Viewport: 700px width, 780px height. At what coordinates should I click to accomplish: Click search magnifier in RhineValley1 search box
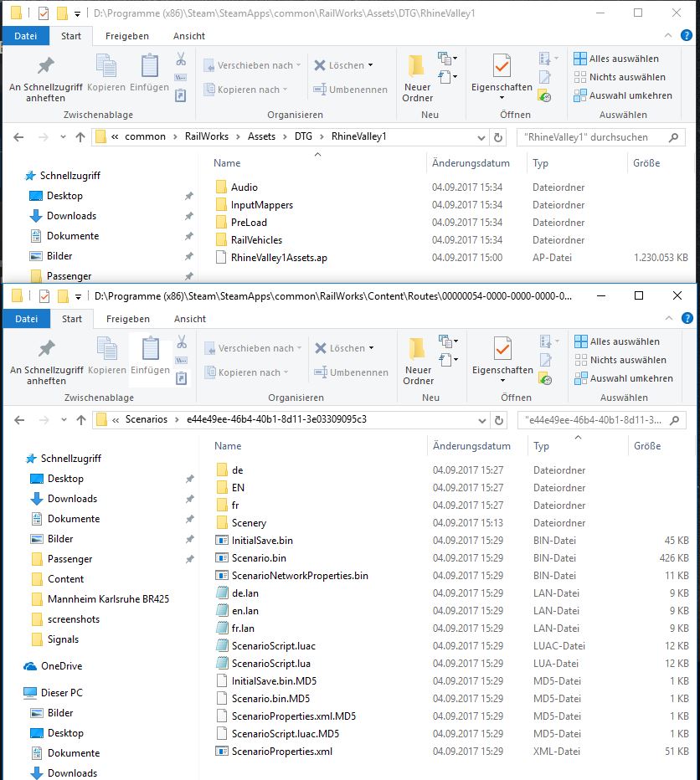point(673,137)
